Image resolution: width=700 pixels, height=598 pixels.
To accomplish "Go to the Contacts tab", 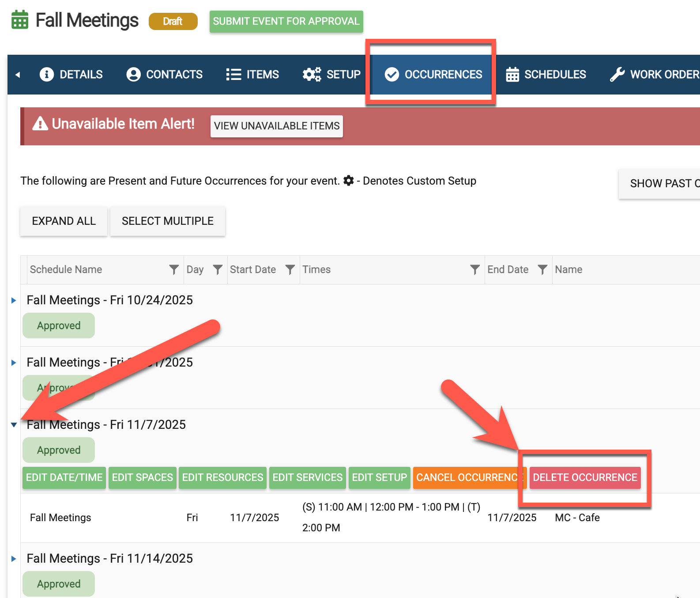I will pyautogui.click(x=165, y=75).
